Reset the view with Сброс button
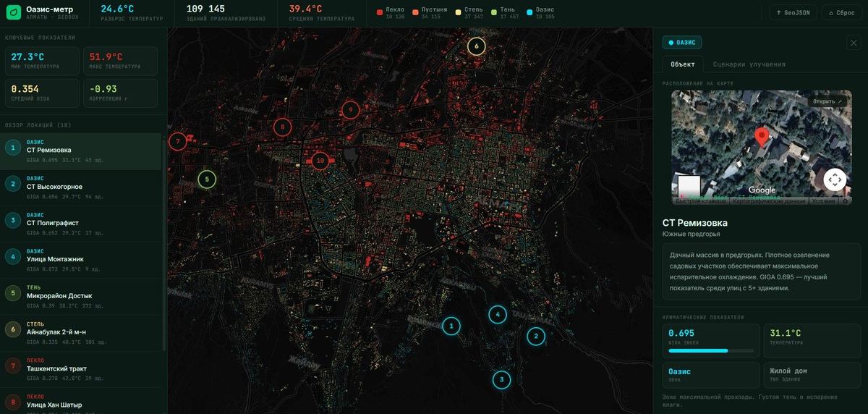Viewport: 868px width, 414px height. pyautogui.click(x=841, y=12)
